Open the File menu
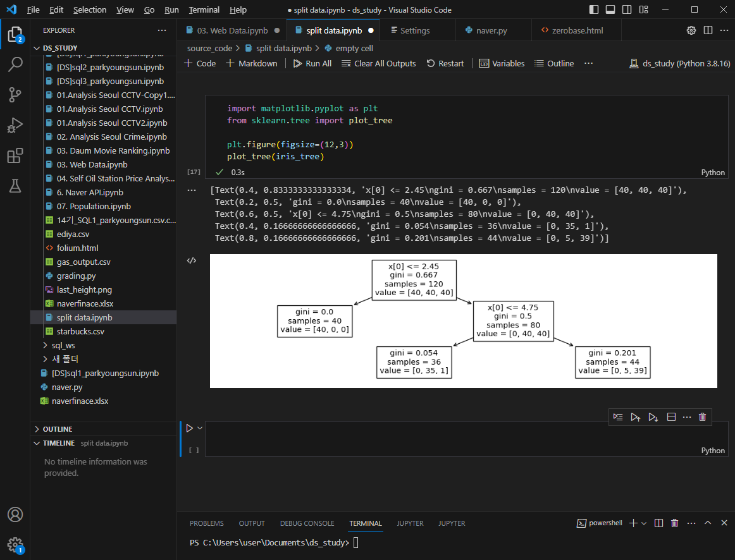735x560 pixels. pos(34,10)
